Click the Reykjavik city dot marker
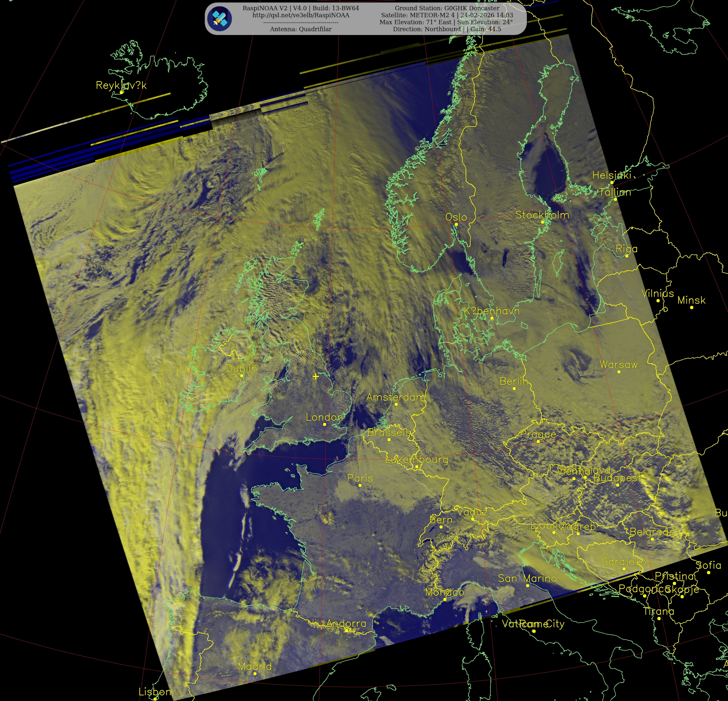 click(121, 92)
